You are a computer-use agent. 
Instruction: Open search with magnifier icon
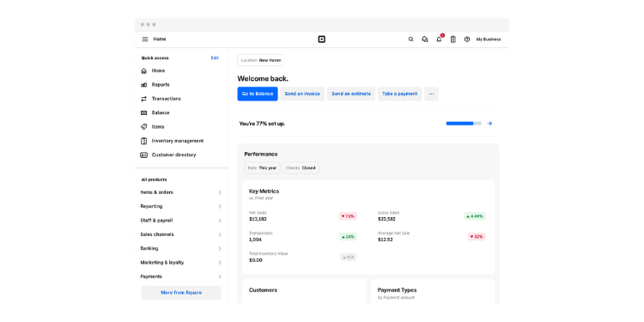[x=410, y=39]
